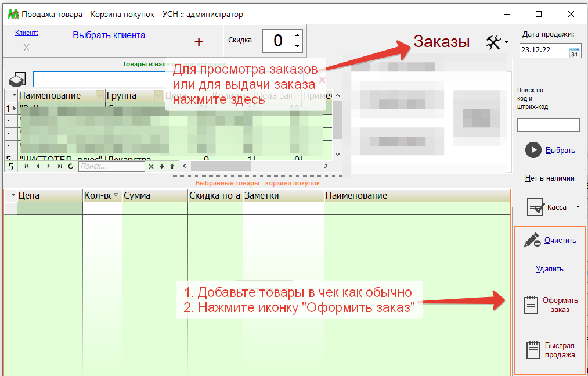Screen dimensions: 588x376
Task: Open the cart grid corner menu arrow
Action: (14, 195)
